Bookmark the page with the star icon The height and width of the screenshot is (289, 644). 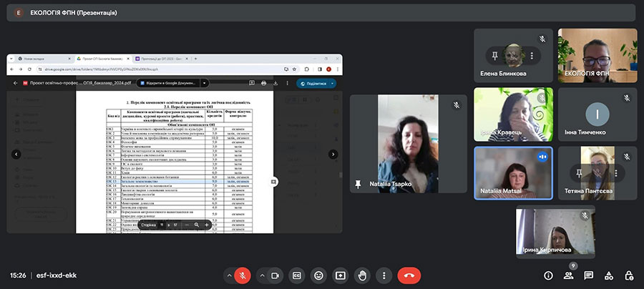pos(294,69)
